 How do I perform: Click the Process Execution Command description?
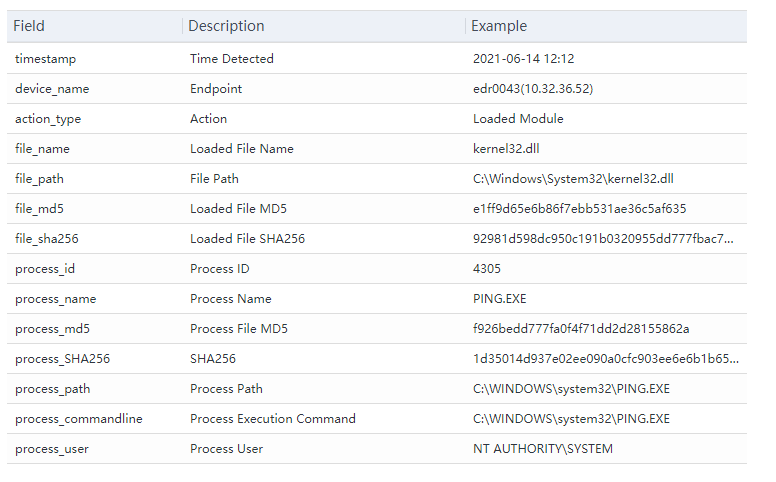pos(273,419)
